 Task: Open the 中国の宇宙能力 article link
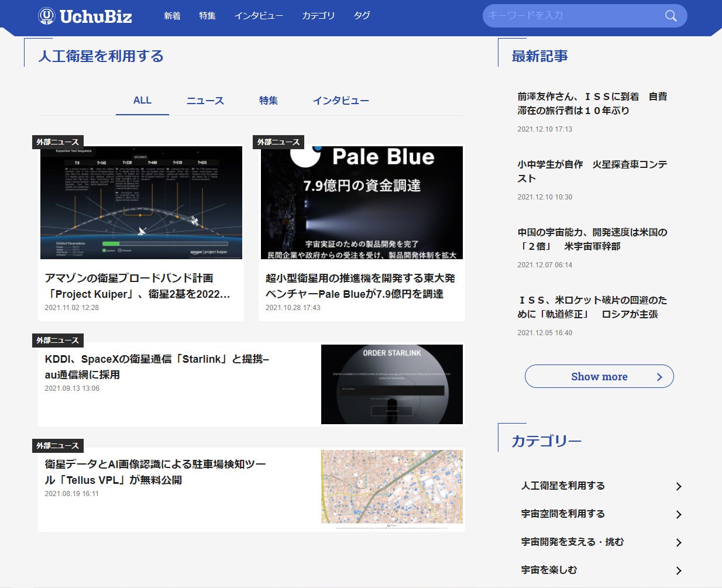[x=592, y=239]
